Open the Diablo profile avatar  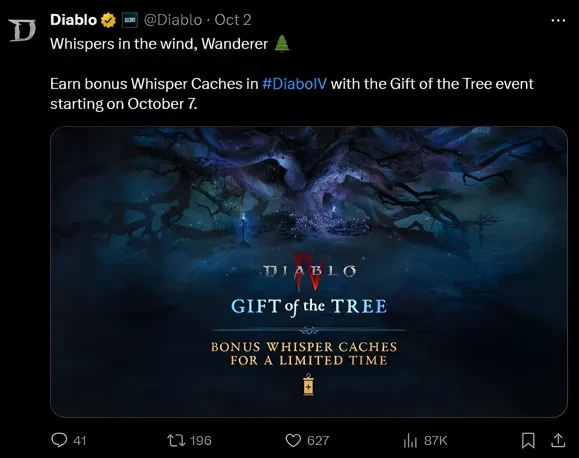click(x=23, y=30)
